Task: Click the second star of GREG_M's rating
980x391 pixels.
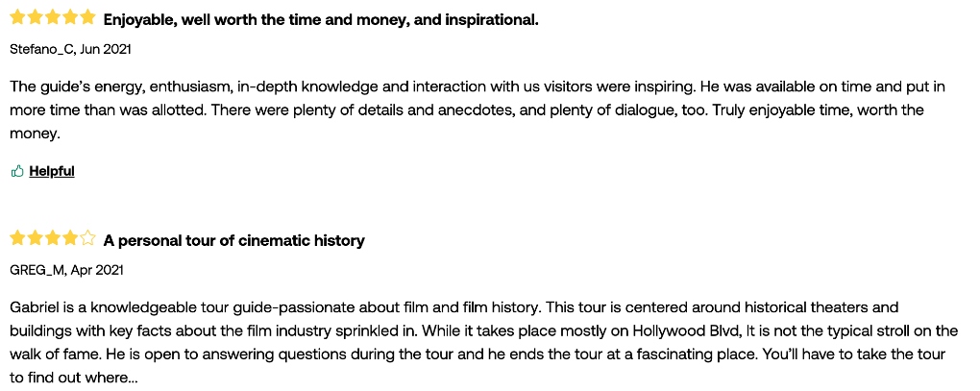Action: (35, 238)
